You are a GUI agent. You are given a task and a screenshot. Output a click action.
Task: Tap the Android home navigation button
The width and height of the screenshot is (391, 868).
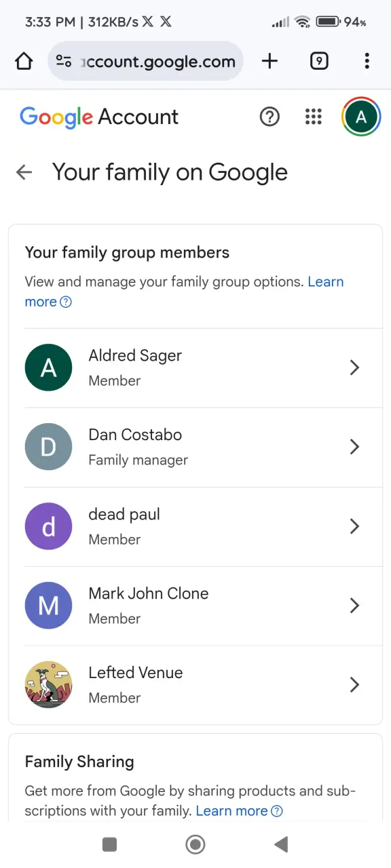195,844
